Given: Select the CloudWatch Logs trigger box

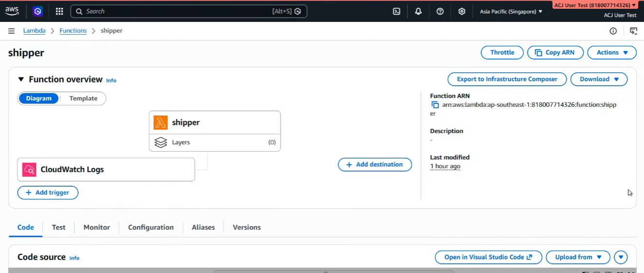Looking at the screenshot, I should pos(106,170).
